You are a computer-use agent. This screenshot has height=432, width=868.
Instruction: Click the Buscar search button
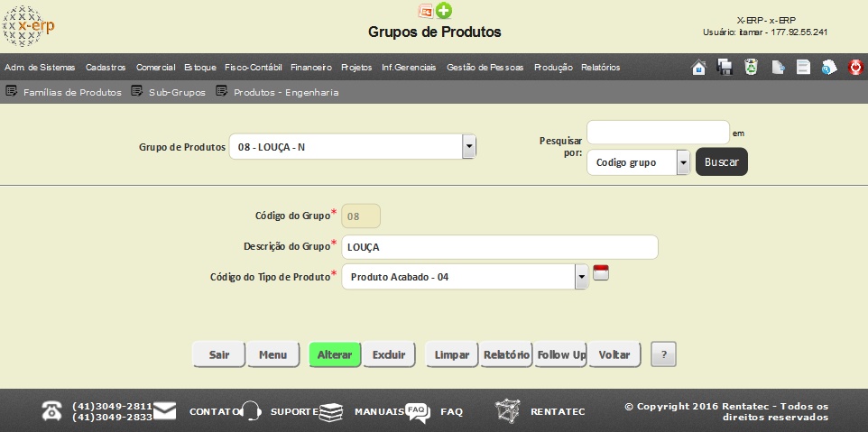722,162
